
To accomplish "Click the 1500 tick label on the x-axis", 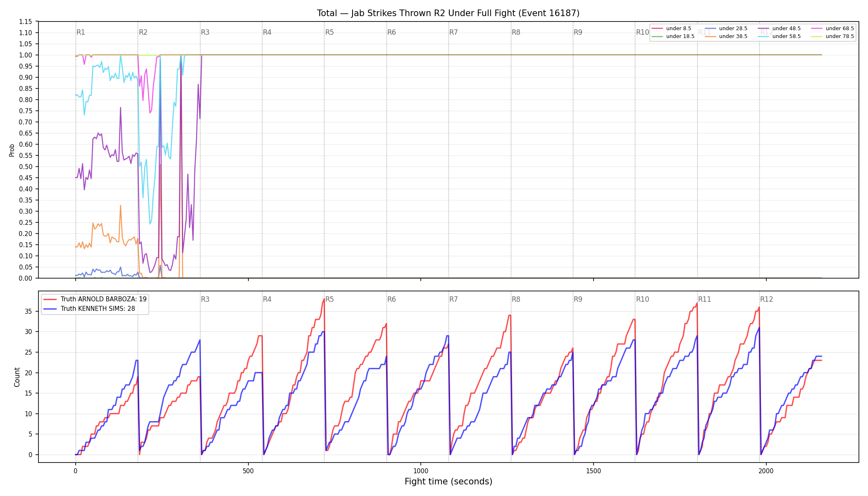I will click(x=594, y=471).
